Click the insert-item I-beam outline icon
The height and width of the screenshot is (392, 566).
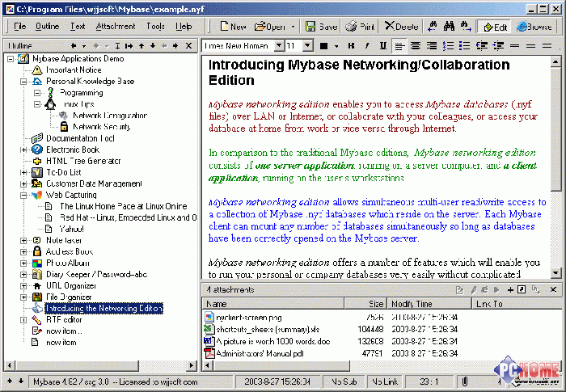tap(117, 46)
